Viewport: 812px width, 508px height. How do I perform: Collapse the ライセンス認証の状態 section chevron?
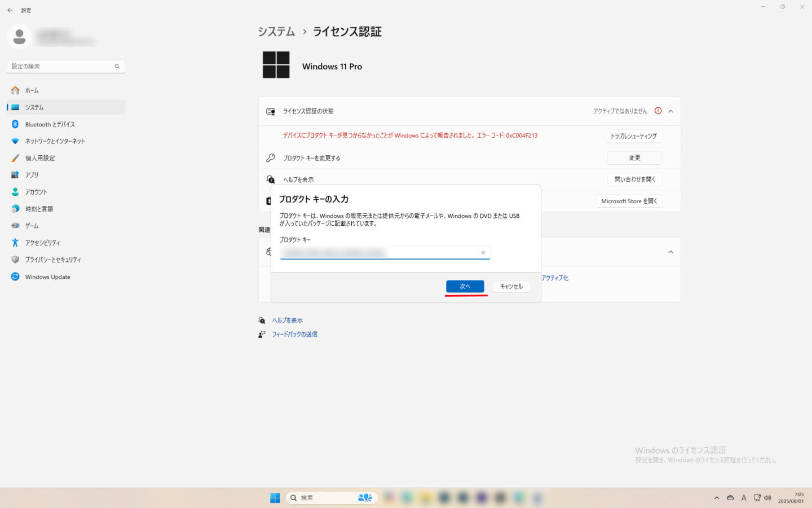coord(670,111)
